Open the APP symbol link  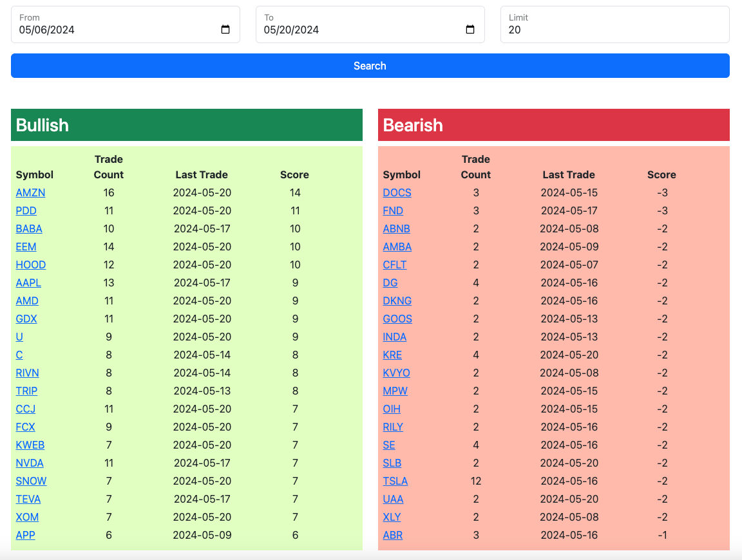coord(26,535)
